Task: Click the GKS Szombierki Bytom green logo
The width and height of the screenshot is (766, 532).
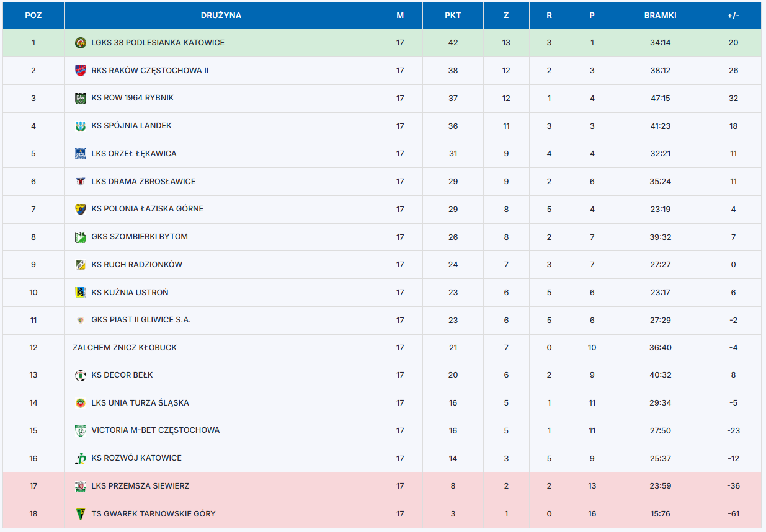Action: pos(80,237)
